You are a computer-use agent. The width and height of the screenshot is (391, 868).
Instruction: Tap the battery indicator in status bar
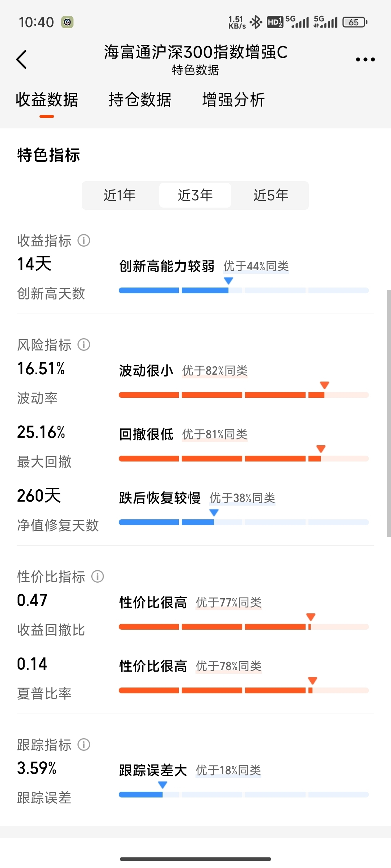pos(355,22)
